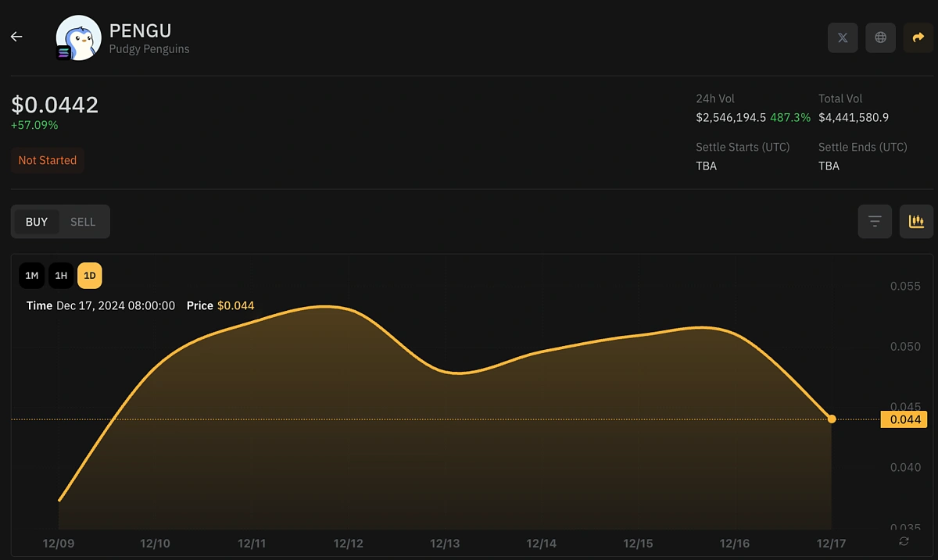Toggle the 1H time interval
The width and height of the screenshot is (938, 560).
[x=60, y=275]
